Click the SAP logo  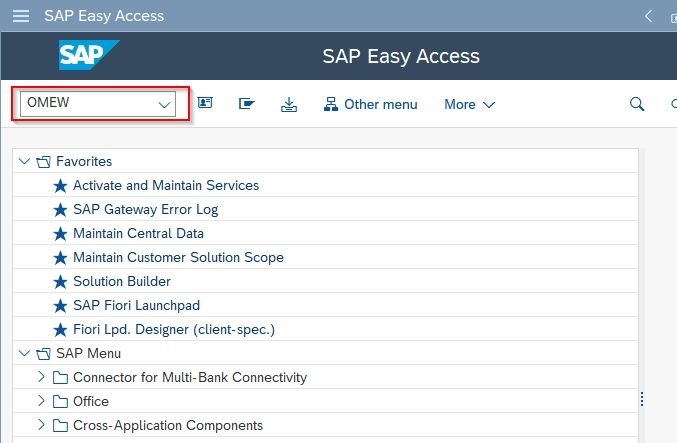(x=89, y=55)
